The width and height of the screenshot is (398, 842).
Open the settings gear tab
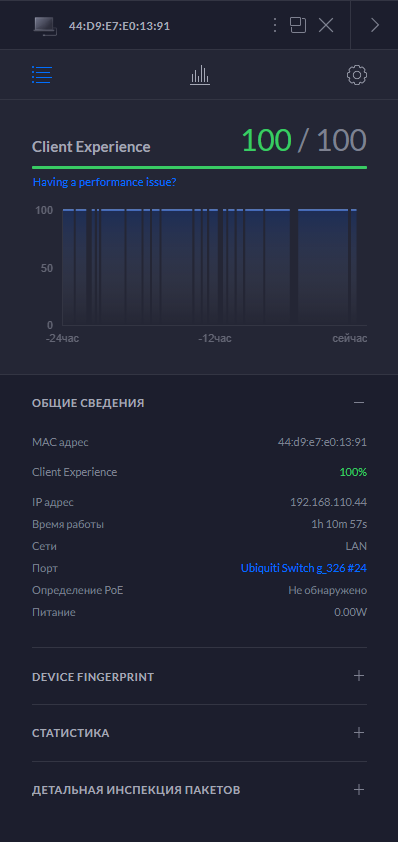tap(357, 75)
